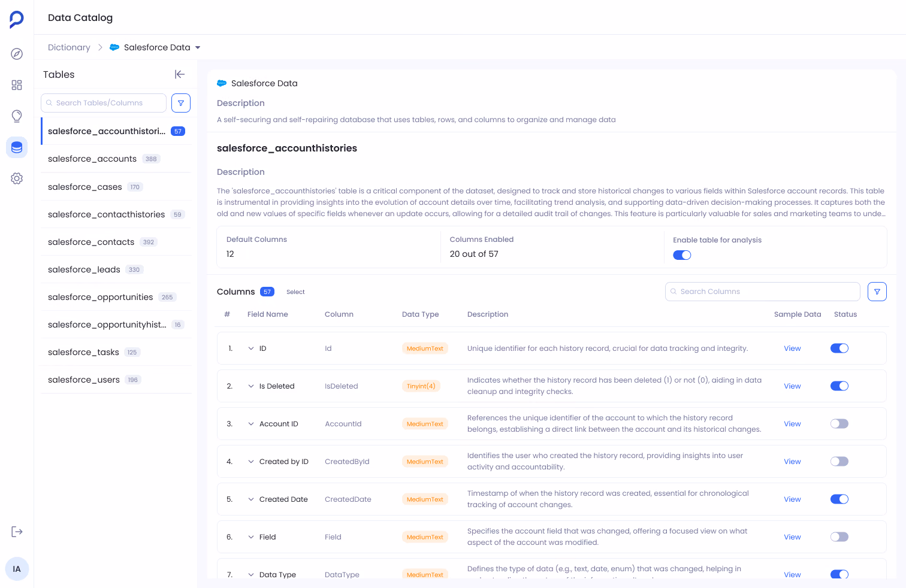
Task: Focus the Search Tables/Columns input
Action: click(104, 103)
